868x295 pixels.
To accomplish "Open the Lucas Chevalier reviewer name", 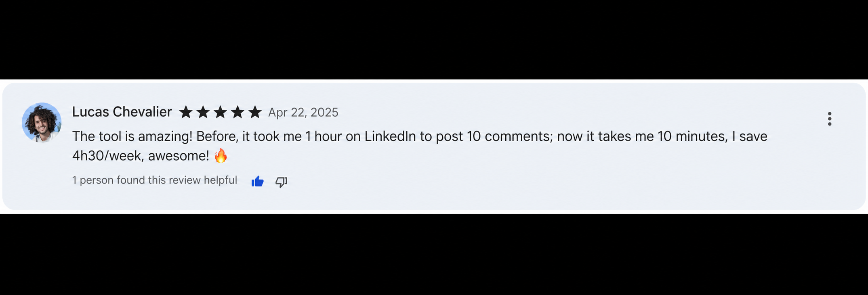I will click(x=122, y=112).
